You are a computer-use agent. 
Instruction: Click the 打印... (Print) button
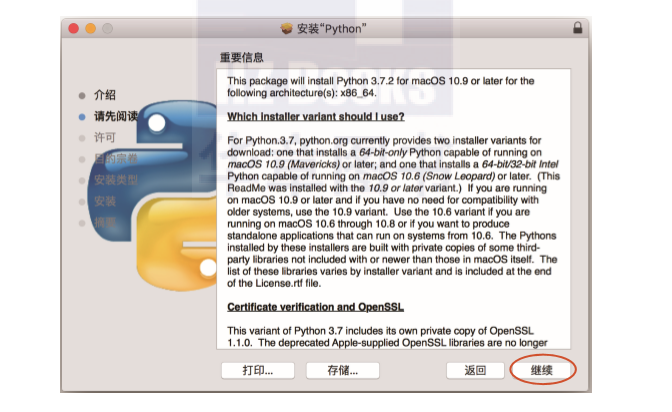[x=258, y=370]
